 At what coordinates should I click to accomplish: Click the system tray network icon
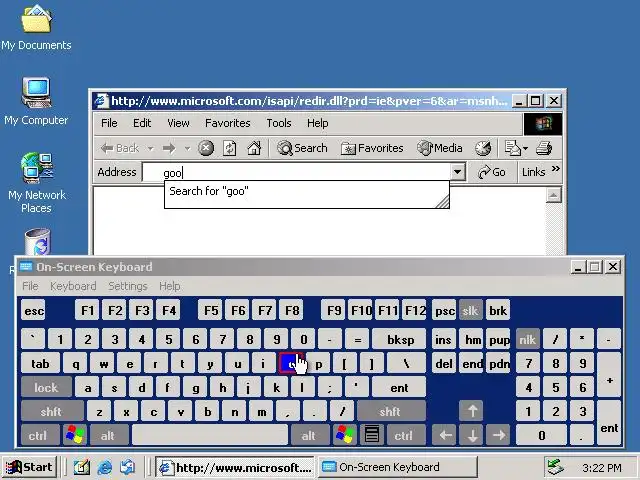(555, 467)
